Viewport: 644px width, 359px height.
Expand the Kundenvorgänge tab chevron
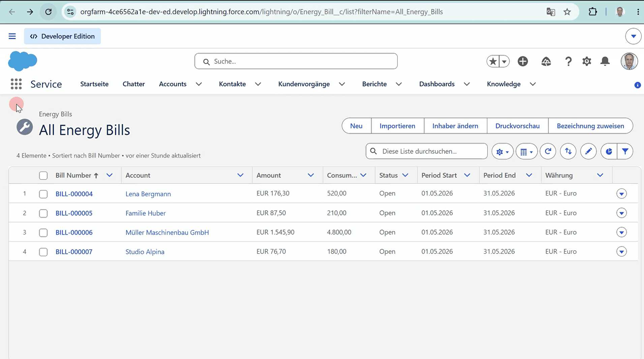(342, 84)
